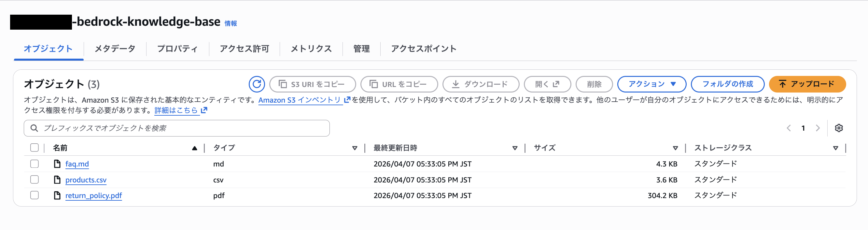Click the 情報 link beside bucket name
The image size is (868, 230).
point(231,23)
